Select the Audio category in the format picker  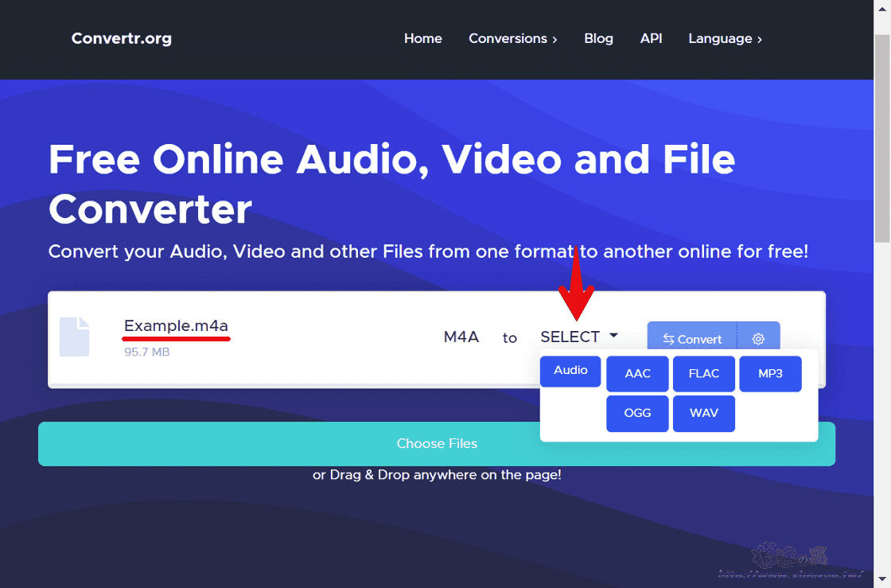tap(570, 371)
